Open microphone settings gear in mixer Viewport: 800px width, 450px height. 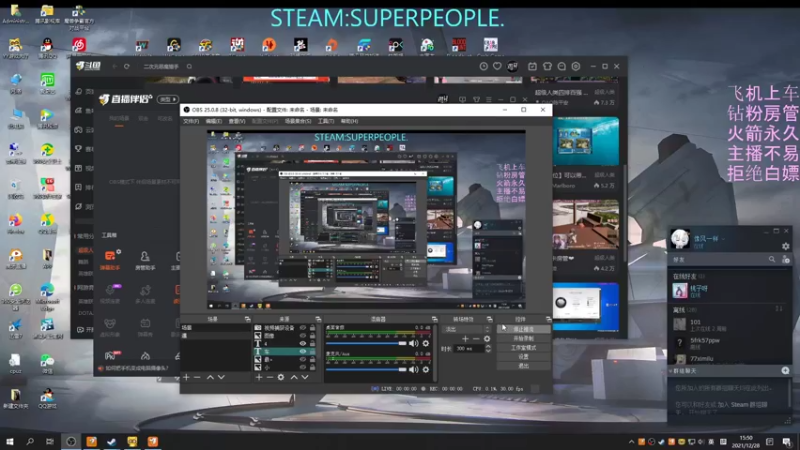pyautogui.click(x=426, y=369)
